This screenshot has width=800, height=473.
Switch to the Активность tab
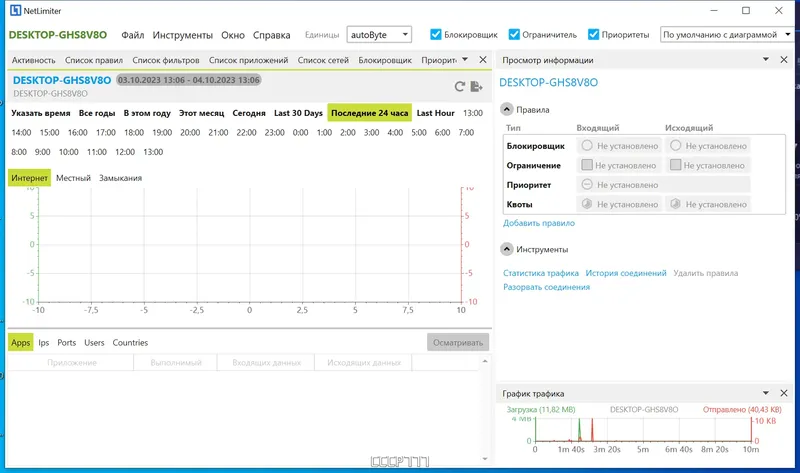click(33, 60)
